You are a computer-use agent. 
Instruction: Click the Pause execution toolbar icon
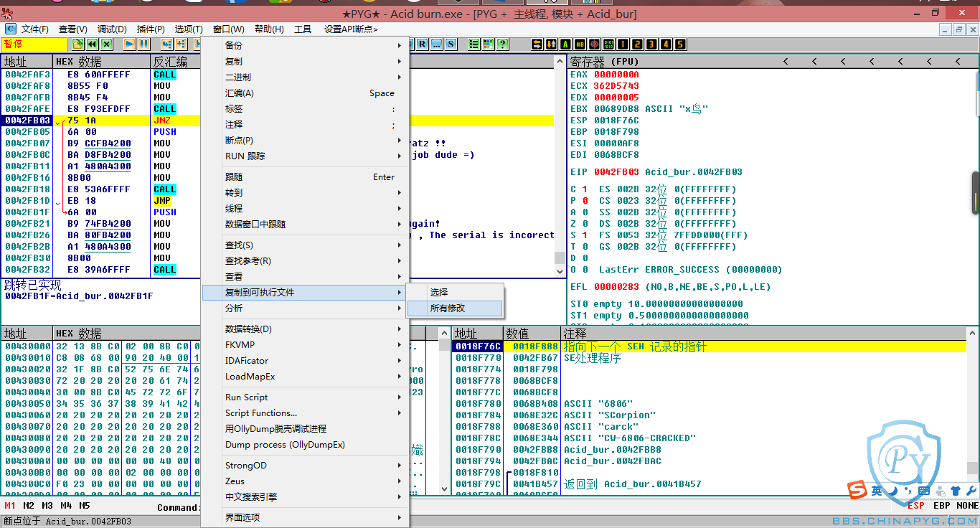coord(143,44)
